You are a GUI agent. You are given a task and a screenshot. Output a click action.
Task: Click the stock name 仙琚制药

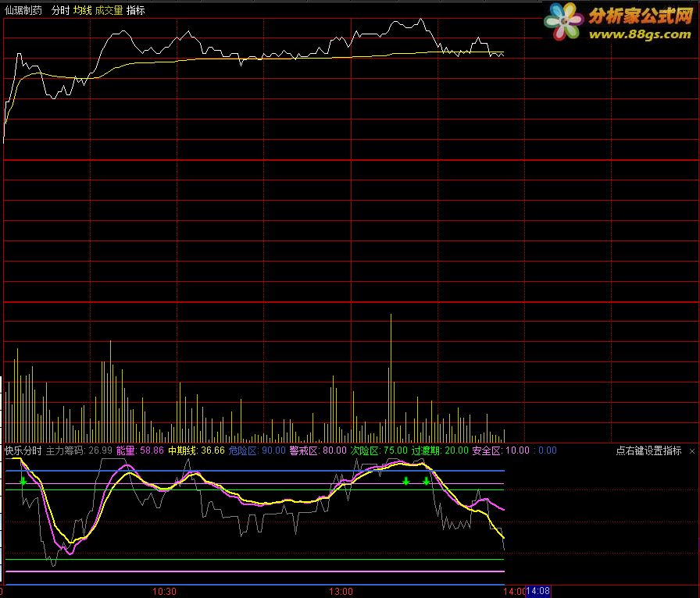[23, 10]
